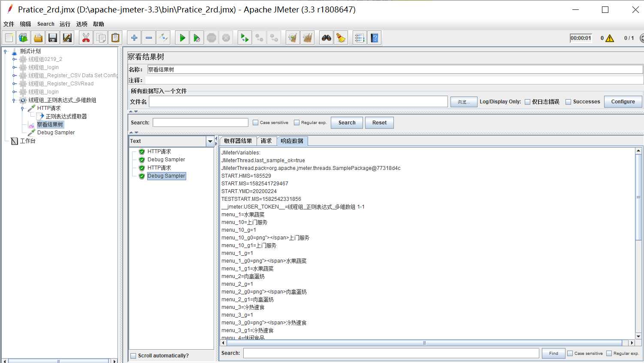Reset search with the broom icon
The width and height of the screenshot is (644, 363).
(341, 38)
